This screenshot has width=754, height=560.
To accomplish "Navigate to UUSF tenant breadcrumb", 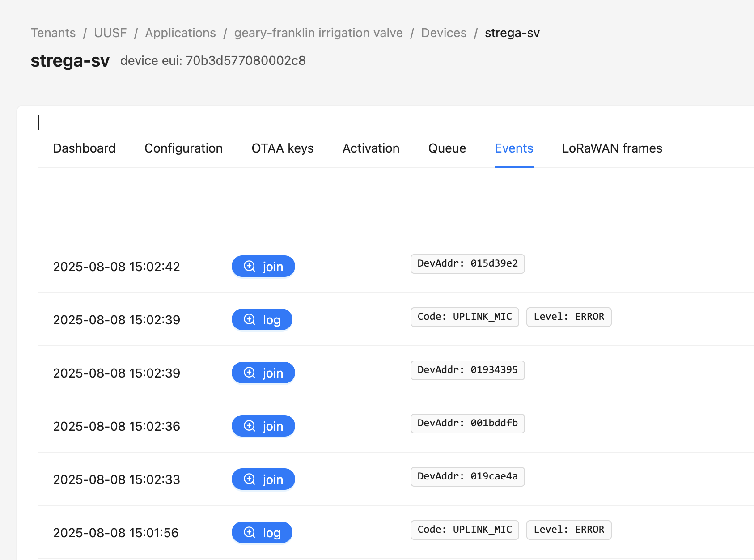I will (x=110, y=33).
